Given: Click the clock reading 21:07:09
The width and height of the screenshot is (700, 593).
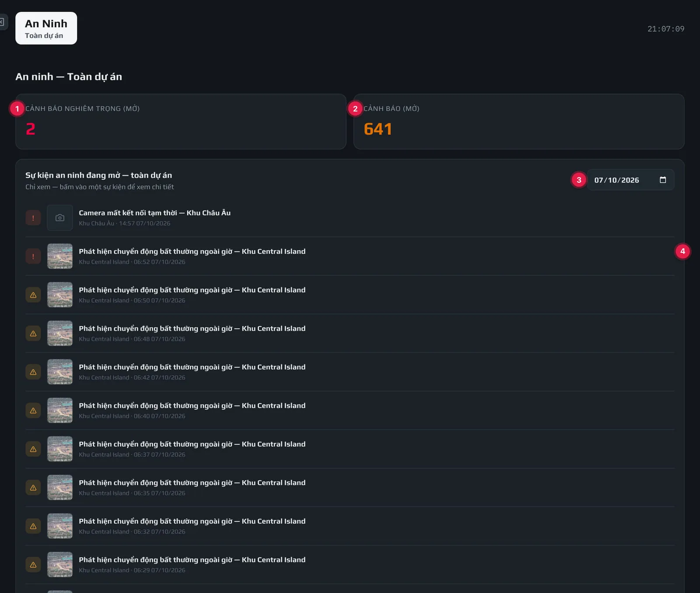Looking at the screenshot, I should tap(666, 29).
